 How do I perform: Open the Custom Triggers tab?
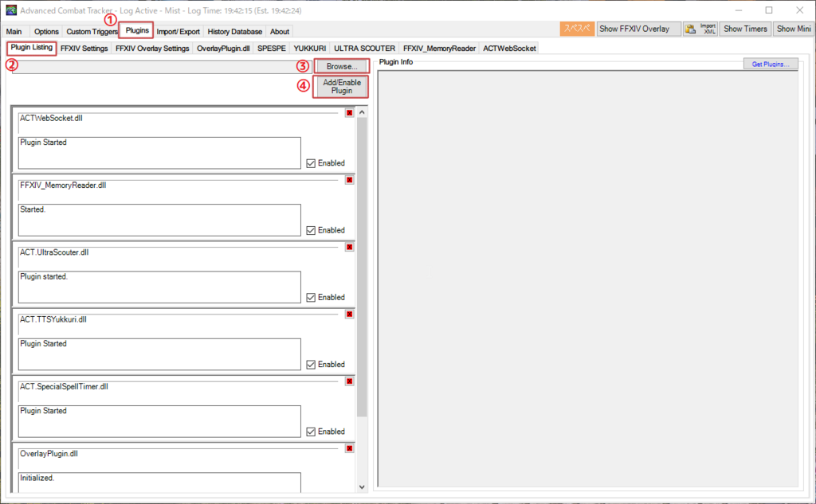click(92, 32)
